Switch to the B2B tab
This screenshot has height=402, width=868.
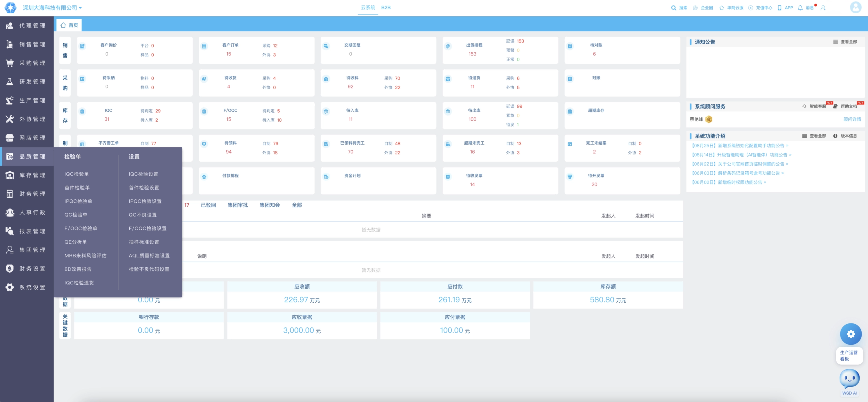[386, 7]
